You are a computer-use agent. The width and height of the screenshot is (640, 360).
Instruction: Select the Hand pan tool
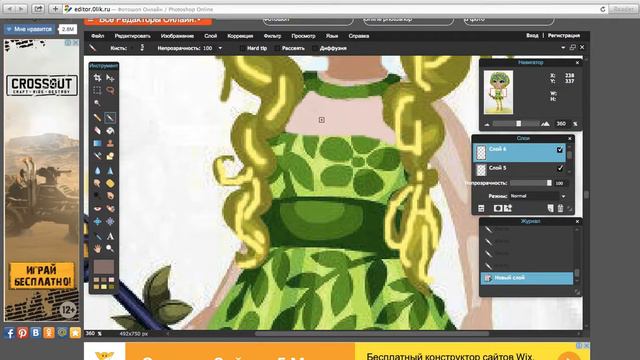[97, 248]
